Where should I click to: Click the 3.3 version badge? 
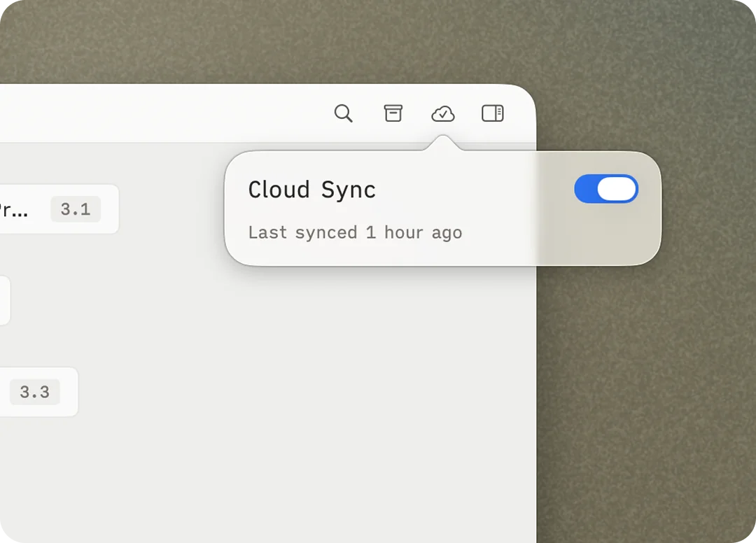(34, 392)
